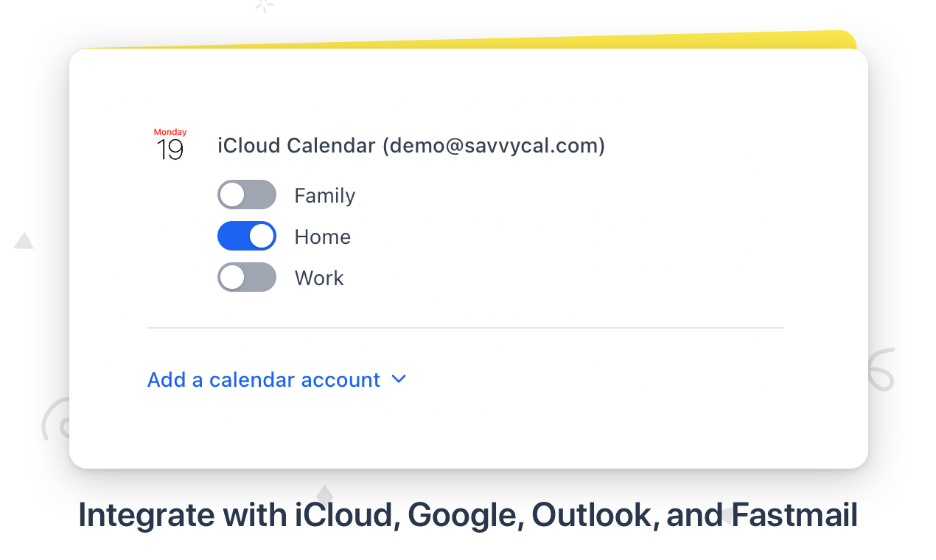Click the gray spiral decoration
Screen dimensions: 936x560
pyautogui.click(x=55, y=420)
